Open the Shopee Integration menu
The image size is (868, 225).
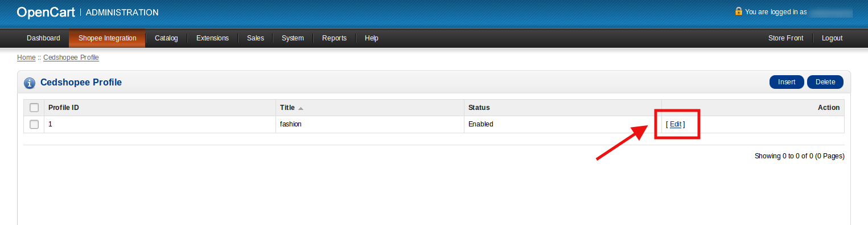(108, 38)
